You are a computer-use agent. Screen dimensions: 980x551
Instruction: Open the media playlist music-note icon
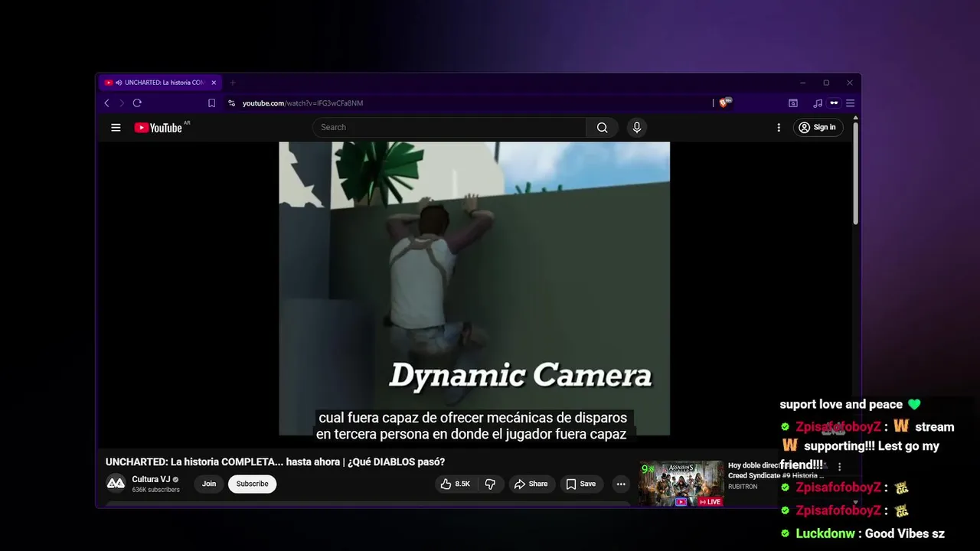coord(818,103)
